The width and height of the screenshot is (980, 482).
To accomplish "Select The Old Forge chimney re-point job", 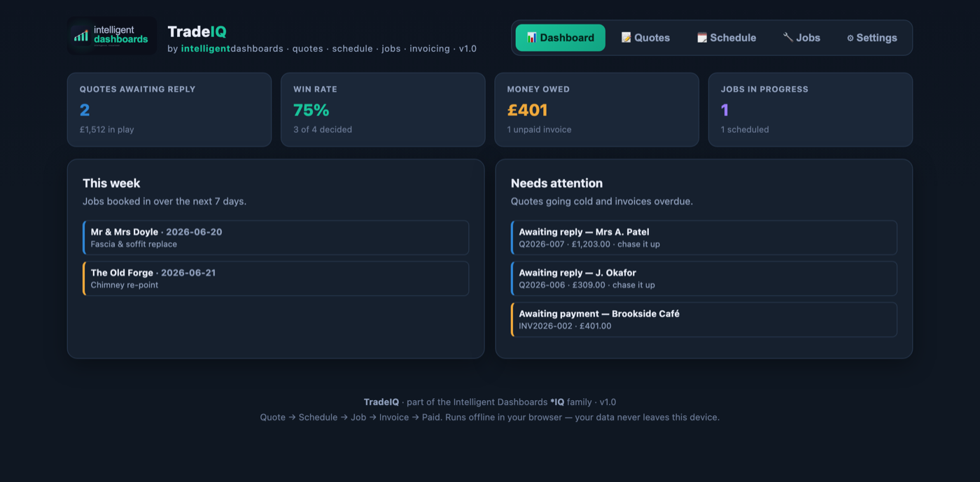I will (276, 278).
